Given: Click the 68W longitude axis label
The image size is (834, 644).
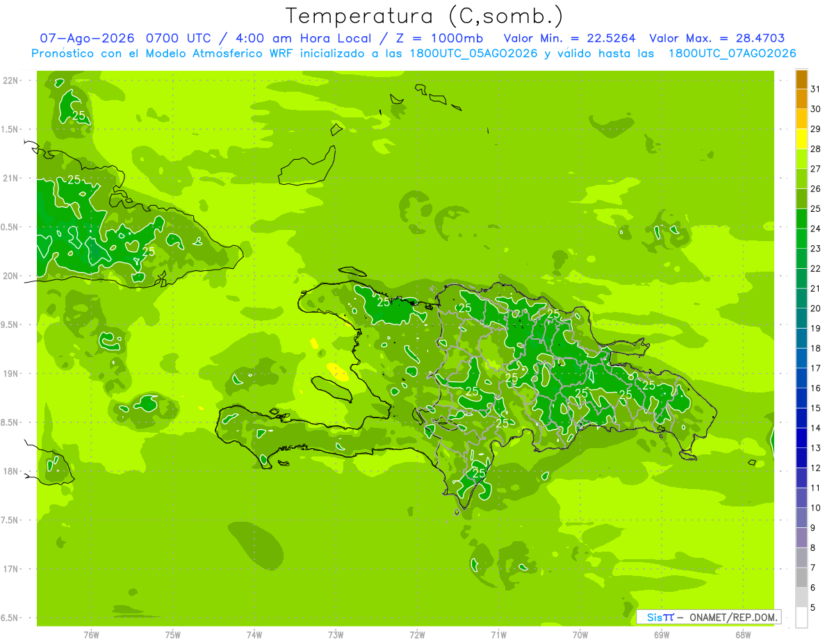Looking at the screenshot, I should (x=743, y=635).
